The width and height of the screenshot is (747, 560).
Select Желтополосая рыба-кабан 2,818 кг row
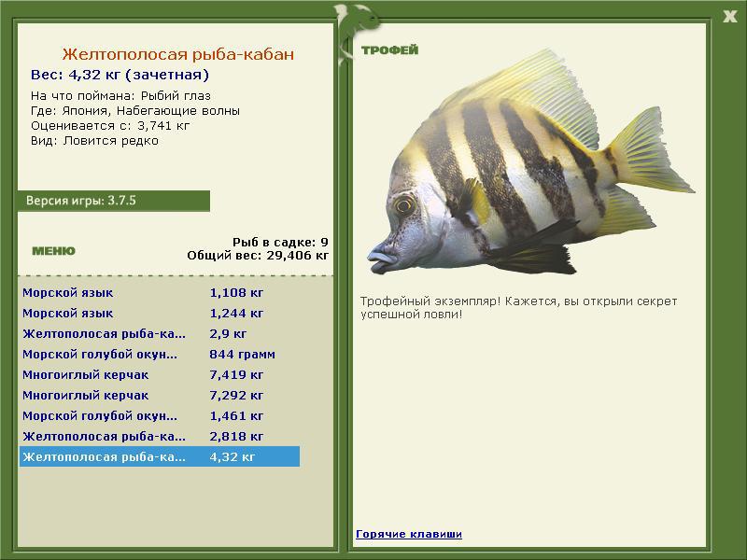point(159,436)
